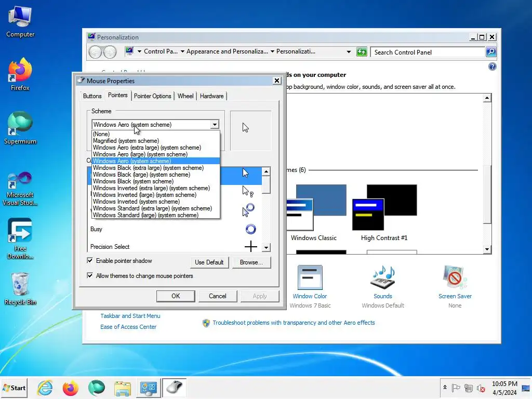532x399 pixels.
Task: Focus the Search Control Panel field
Action: coord(428,52)
